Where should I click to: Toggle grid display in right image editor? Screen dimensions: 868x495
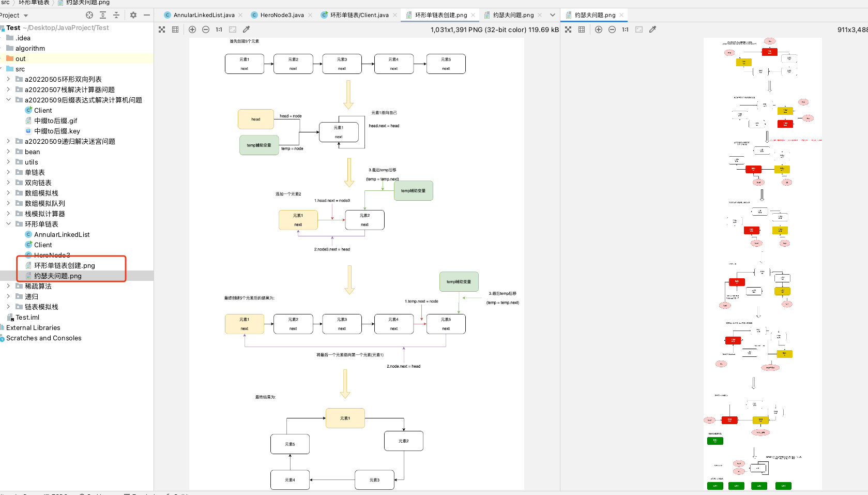click(x=582, y=29)
